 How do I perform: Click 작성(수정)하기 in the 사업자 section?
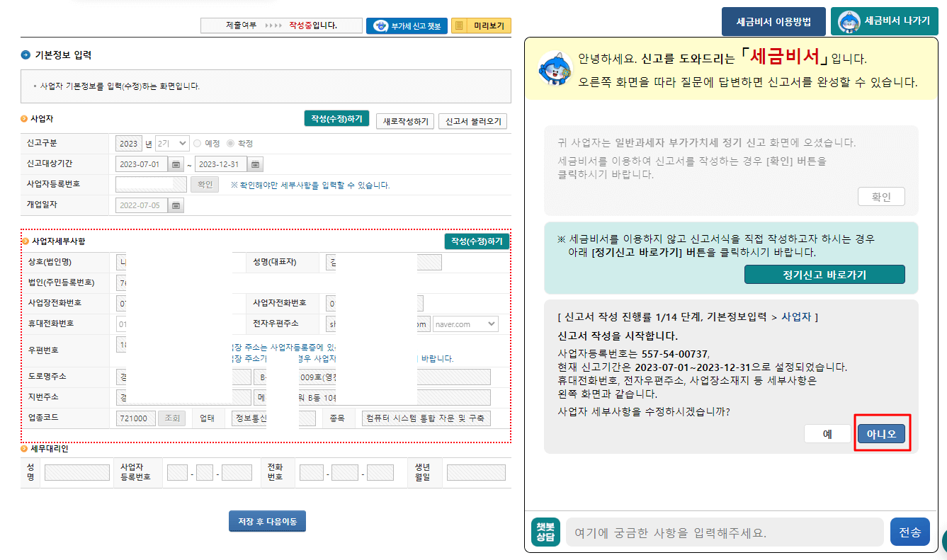click(x=336, y=119)
